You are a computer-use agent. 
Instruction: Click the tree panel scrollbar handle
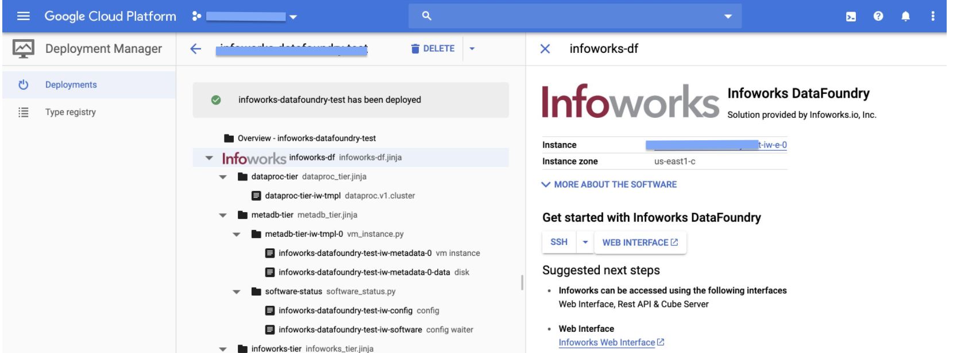coord(522,282)
